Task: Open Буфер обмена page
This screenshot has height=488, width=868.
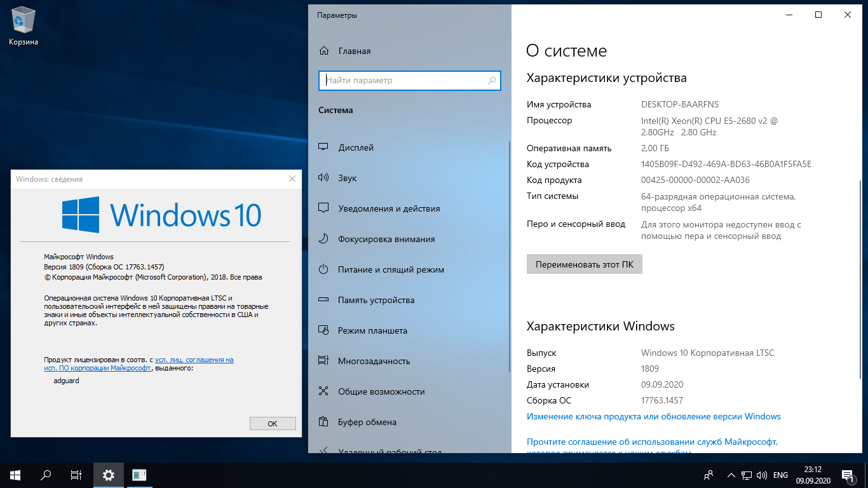Action: pos(409,422)
